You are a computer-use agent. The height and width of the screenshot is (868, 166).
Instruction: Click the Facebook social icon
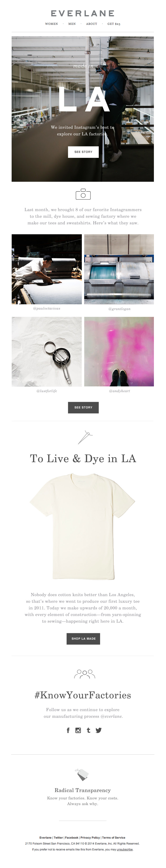click(68, 730)
